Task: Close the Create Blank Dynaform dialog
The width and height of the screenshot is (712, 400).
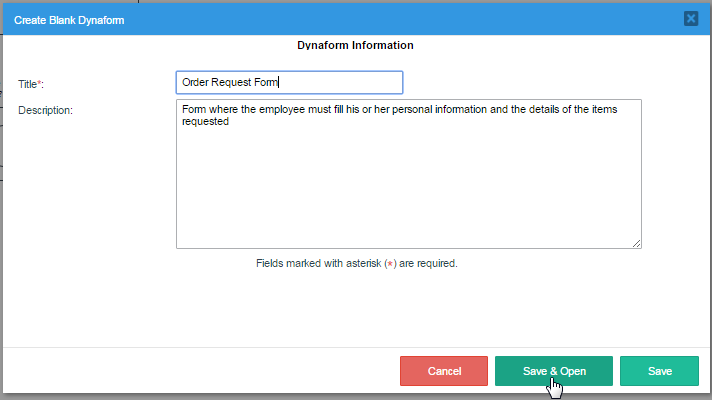Action: (x=690, y=18)
